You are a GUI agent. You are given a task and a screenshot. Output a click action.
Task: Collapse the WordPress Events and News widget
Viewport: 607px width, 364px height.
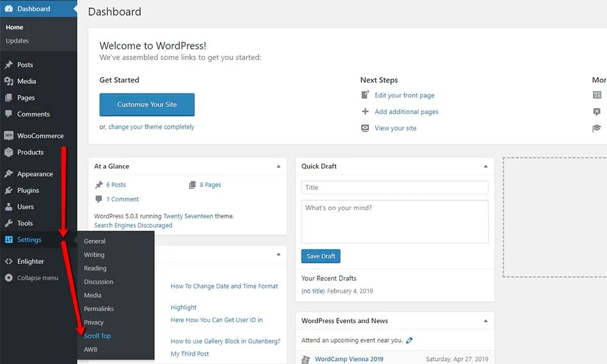pyautogui.click(x=486, y=321)
